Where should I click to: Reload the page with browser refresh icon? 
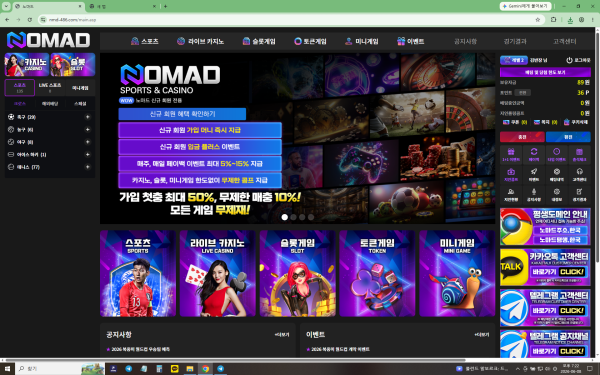[x=29, y=20]
